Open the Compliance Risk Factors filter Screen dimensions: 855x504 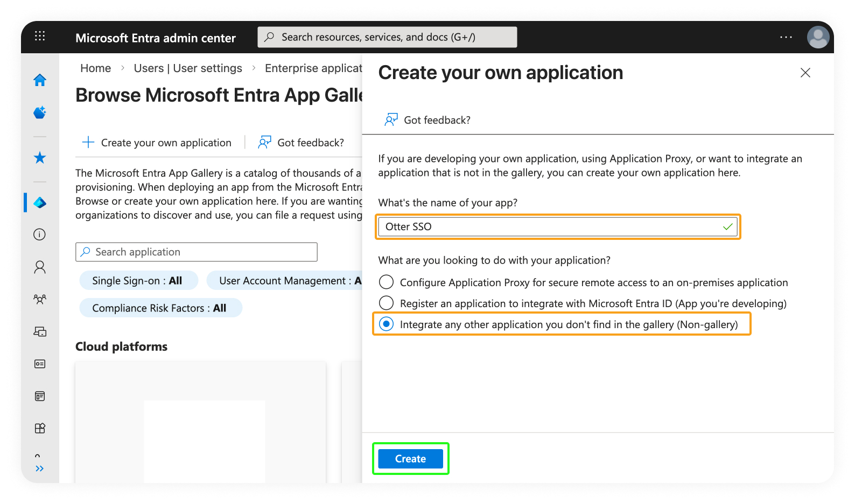(160, 308)
